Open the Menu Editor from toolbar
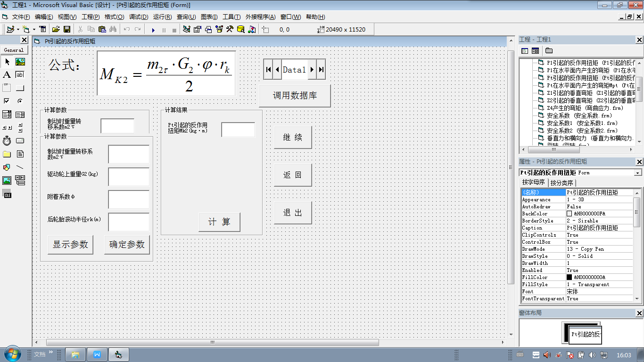 [43, 29]
